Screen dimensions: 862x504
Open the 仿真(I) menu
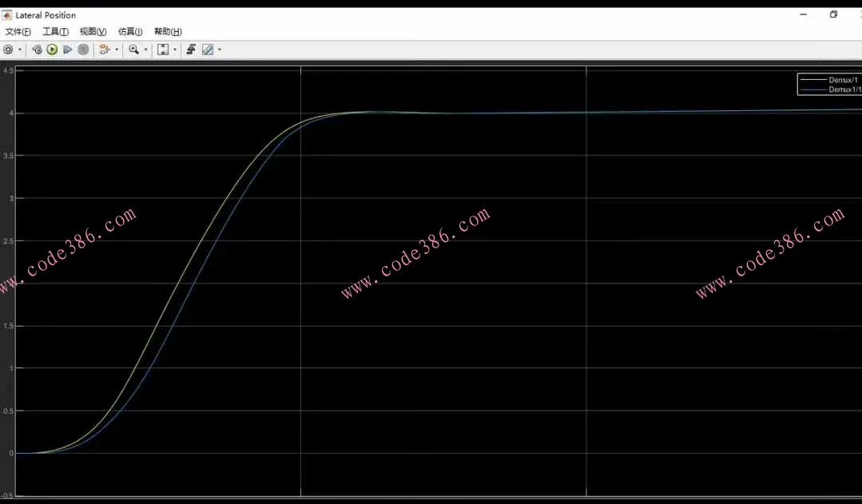point(130,32)
